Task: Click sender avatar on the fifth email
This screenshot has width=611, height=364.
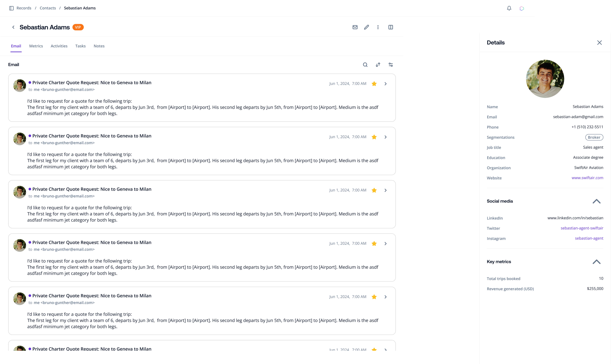Action: 20,298
